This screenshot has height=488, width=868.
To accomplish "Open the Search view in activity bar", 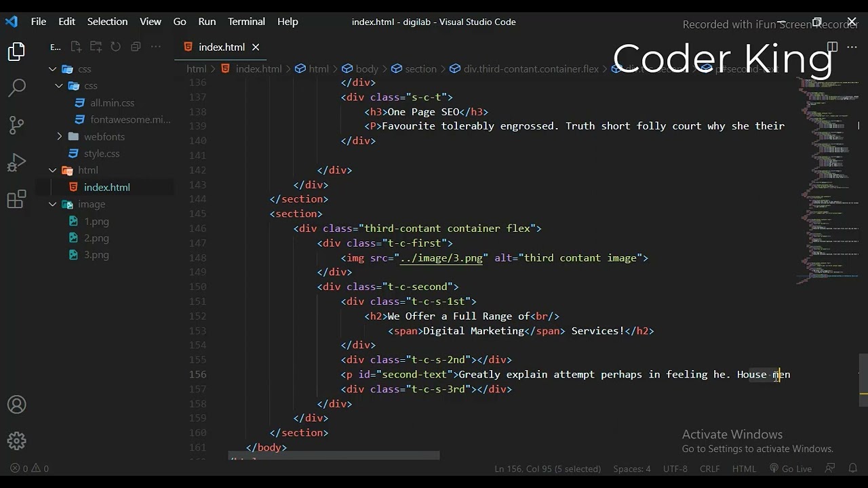I will (x=16, y=87).
